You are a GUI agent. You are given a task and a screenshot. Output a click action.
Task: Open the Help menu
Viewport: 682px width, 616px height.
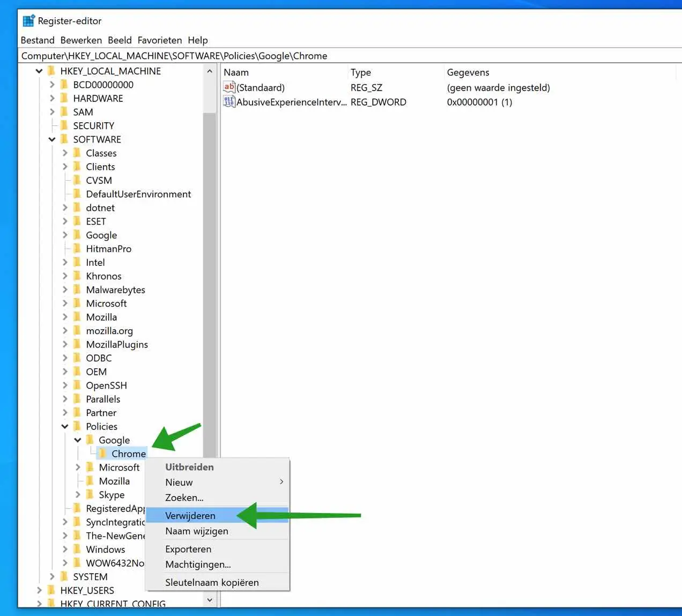point(198,40)
